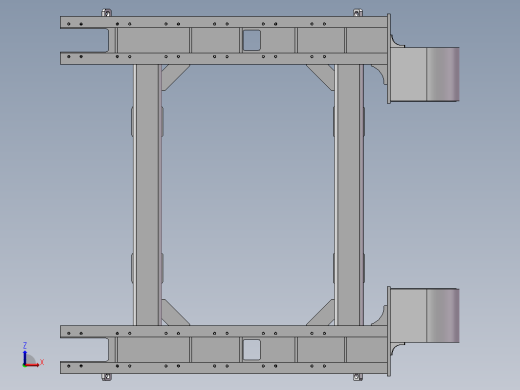Select the right vertical cross beam
The width and height of the screenshot is (520, 390).
click(349, 195)
